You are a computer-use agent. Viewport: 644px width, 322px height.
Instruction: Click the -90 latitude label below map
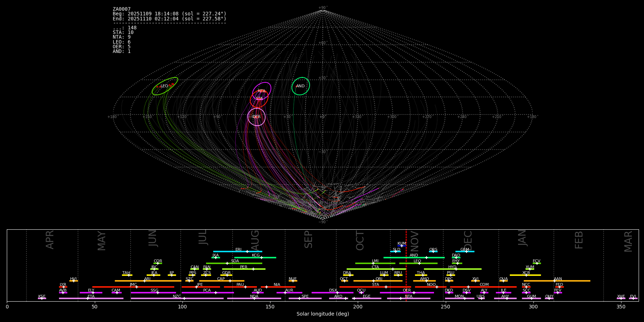pos(322,222)
